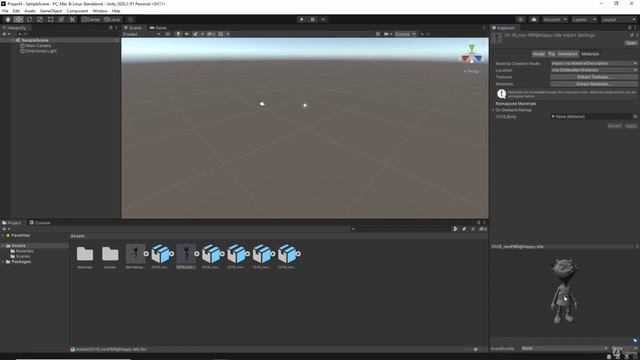Open the File menu
Viewport: 640px width, 360px height.
tap(5, 11)
